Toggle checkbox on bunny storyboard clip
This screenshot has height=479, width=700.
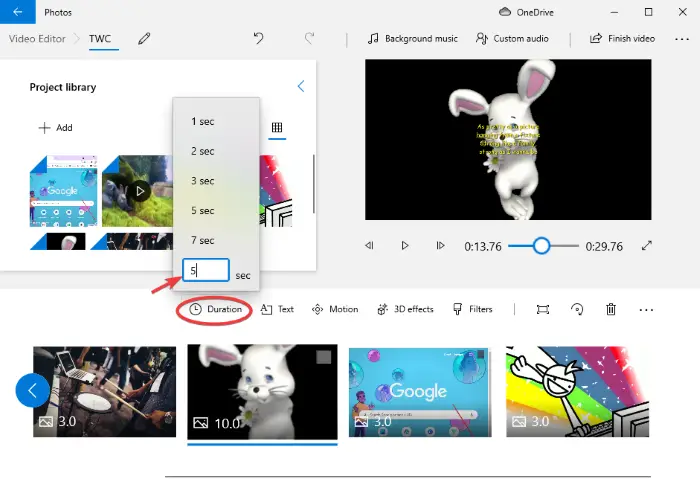324,357
